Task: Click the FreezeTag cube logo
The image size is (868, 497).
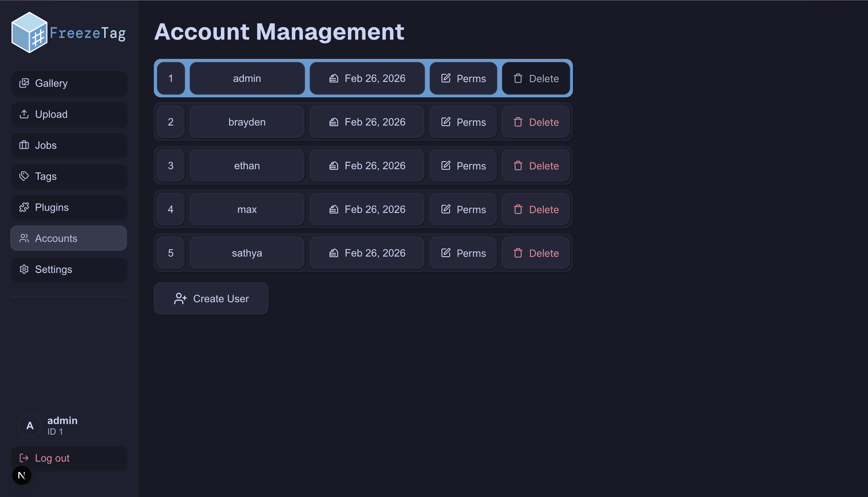Action: tap(31, 32)
